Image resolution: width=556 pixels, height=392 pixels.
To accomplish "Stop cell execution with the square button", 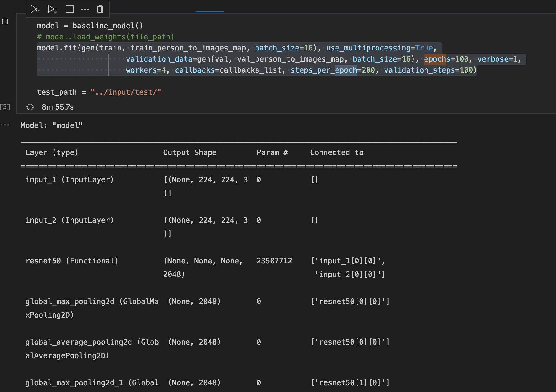I will point(5,22).
